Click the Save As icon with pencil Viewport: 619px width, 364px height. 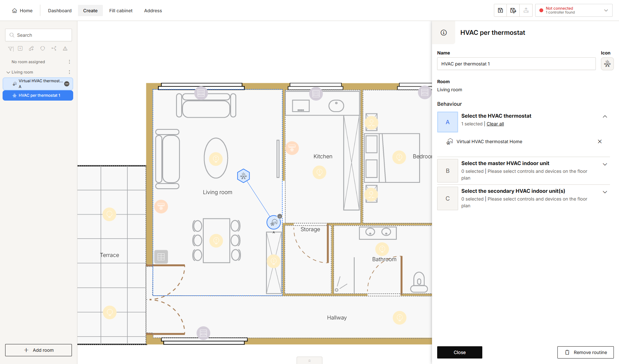pos(513,10)
